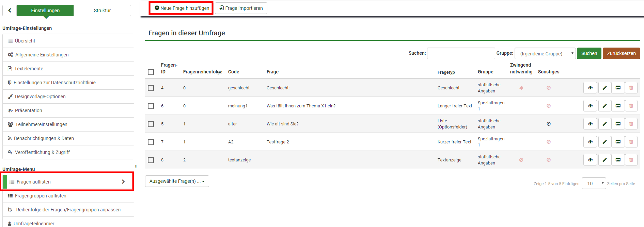Preview the 'Wie alt sind Sie?' question
Viewport: 644px width, 227px height.
(x=590, y=124)
